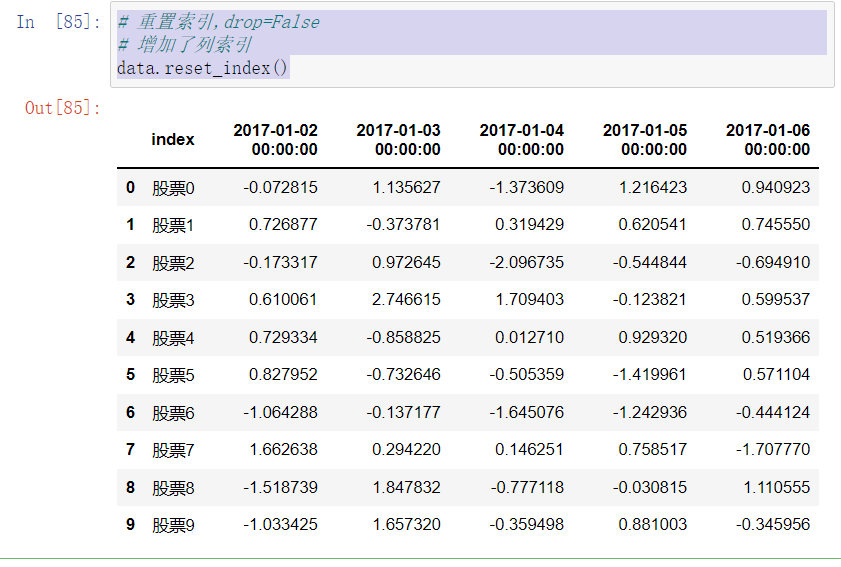The width and height of the screenshot is (841, 567).
Task: Click the cell value -1.518739
Action: (281, 488)
